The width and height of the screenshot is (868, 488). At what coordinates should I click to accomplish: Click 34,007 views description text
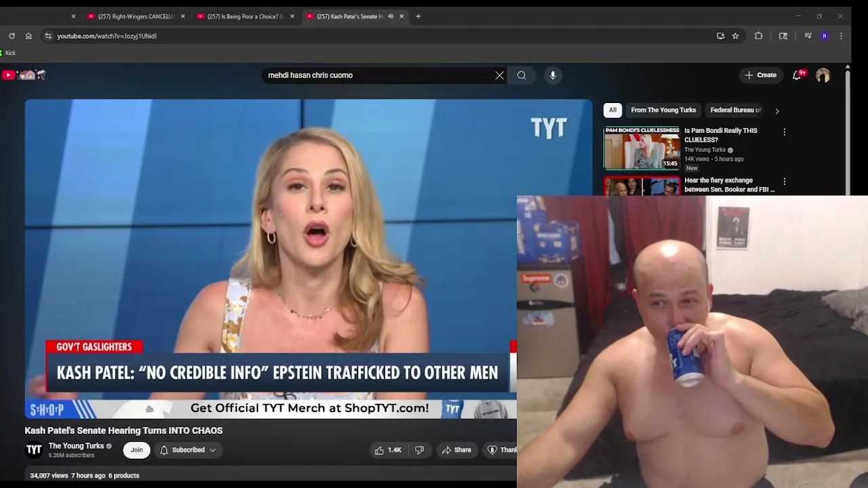[x=49, y=476]
